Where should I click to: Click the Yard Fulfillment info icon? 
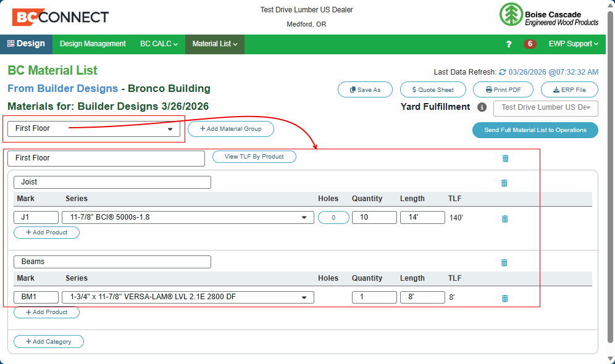tap(482, 107)
